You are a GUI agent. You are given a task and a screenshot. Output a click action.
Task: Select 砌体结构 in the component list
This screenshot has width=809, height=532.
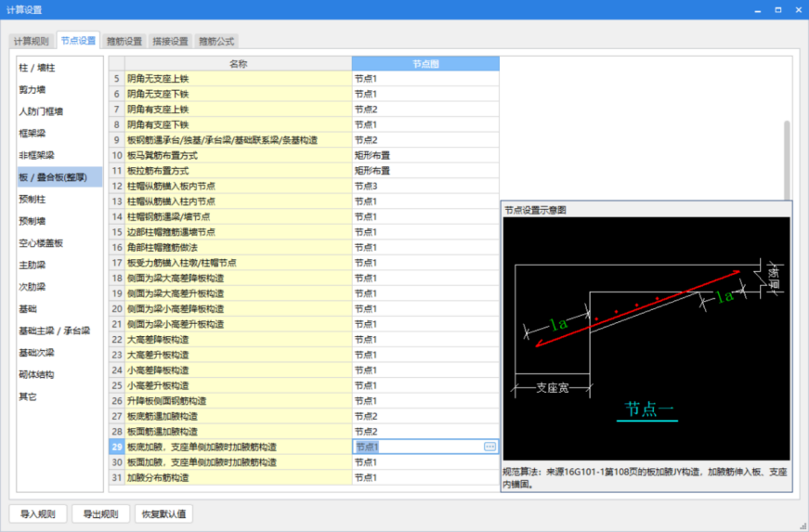(x=59, y=374)
